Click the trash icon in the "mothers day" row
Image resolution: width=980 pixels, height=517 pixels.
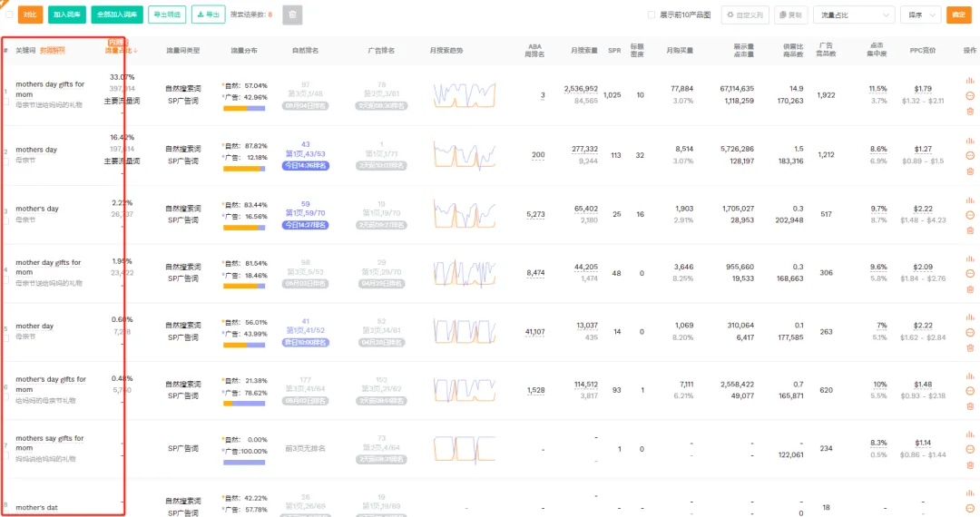pyautogui.click(x=969, y=171)
